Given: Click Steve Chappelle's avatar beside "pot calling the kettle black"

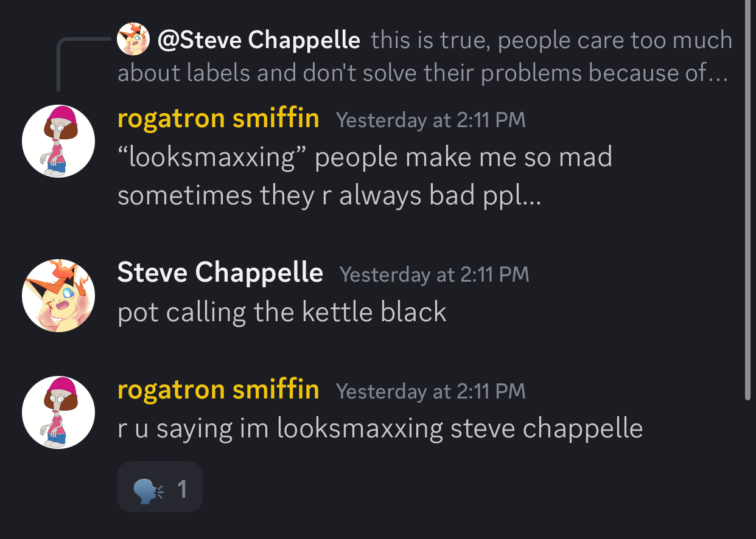Looking at the screenshot, I should (x=58, y=296).
